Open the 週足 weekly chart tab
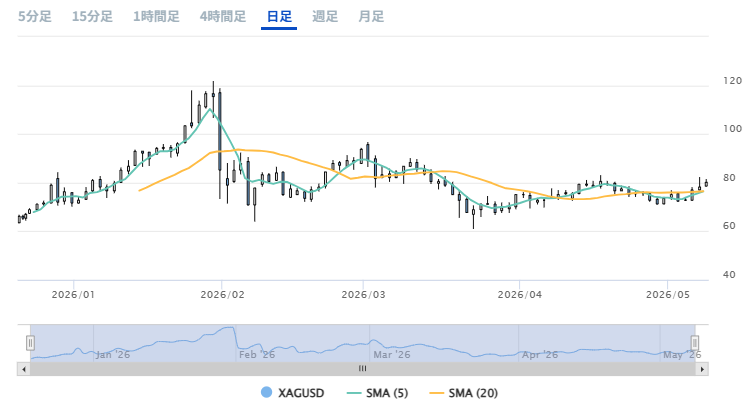The height and width of the screenshot is (409, 749). [x=325, y=17]
